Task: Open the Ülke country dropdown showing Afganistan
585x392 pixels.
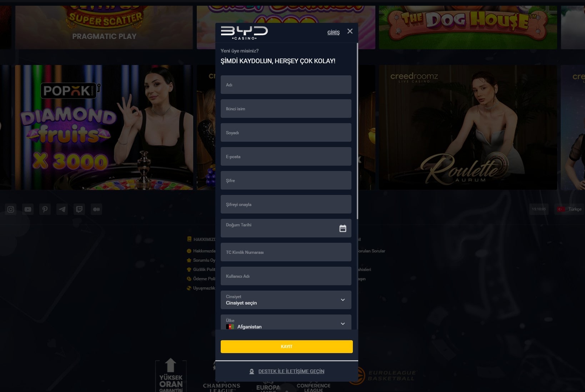Action: pos(286,322)
